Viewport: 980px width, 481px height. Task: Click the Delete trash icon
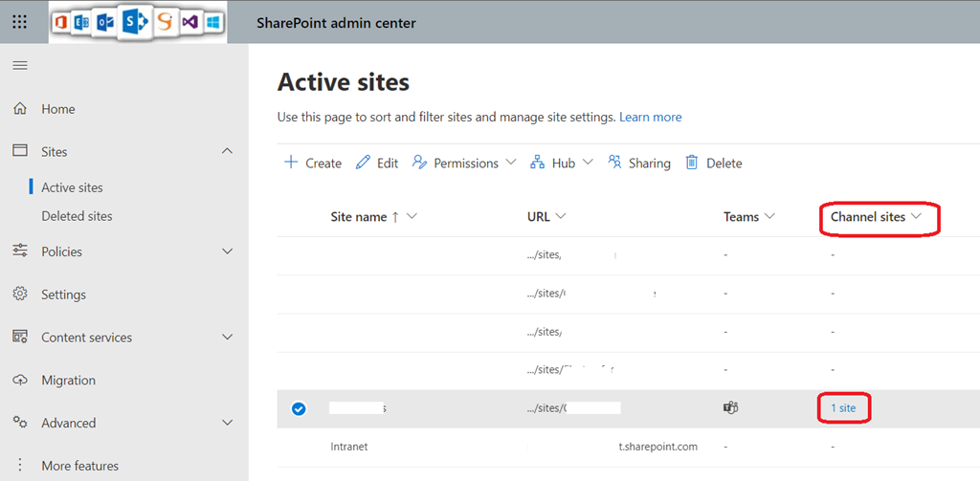(x=692, y=163)
